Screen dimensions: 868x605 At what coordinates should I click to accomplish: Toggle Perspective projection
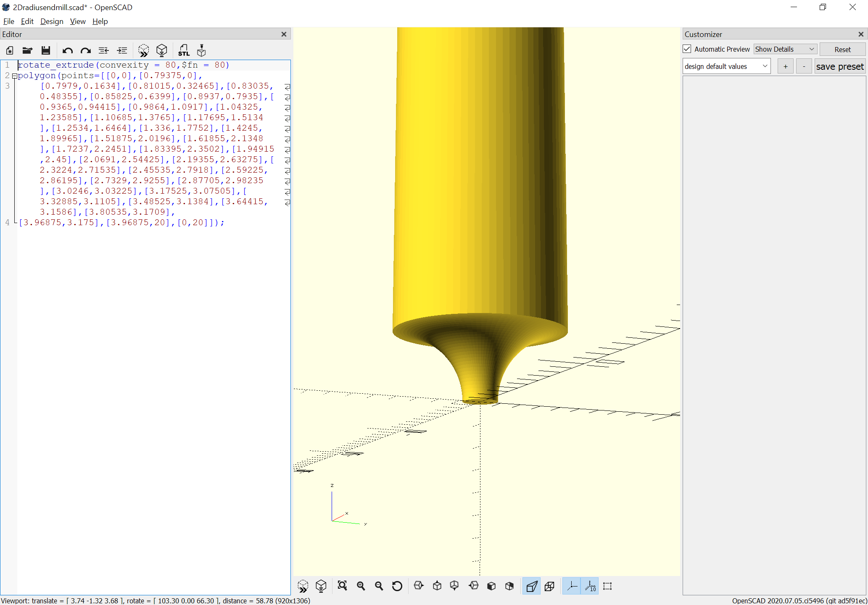tap(531, 586)
